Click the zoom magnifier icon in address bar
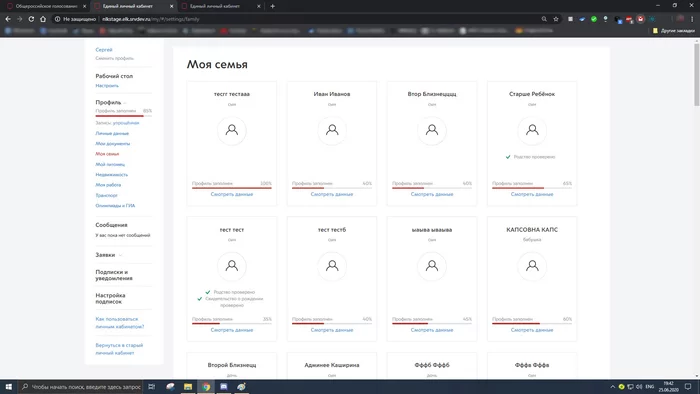This screenshot has height=394, width=700. click(x=544, y=19)
